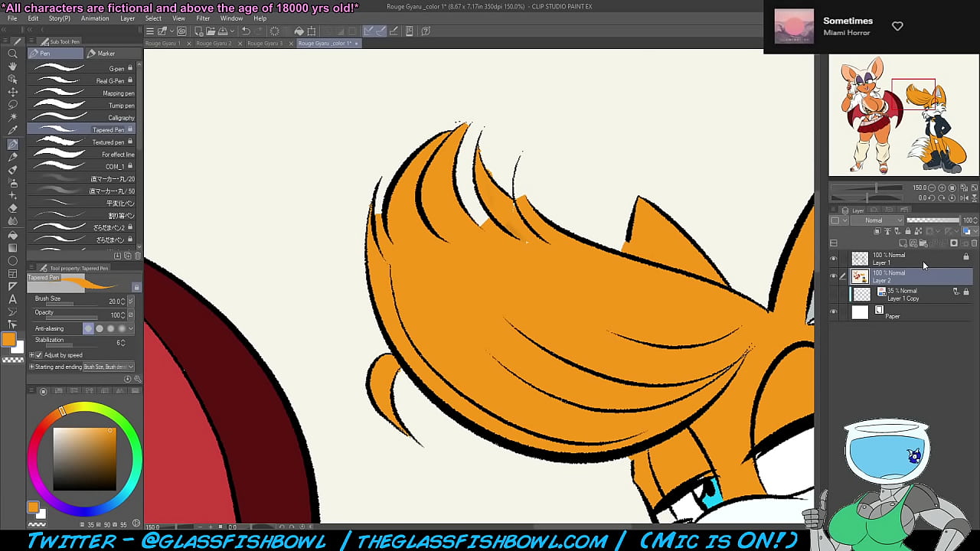Select the Lasso selection tool
980x551 pixels.
point(12,105)
